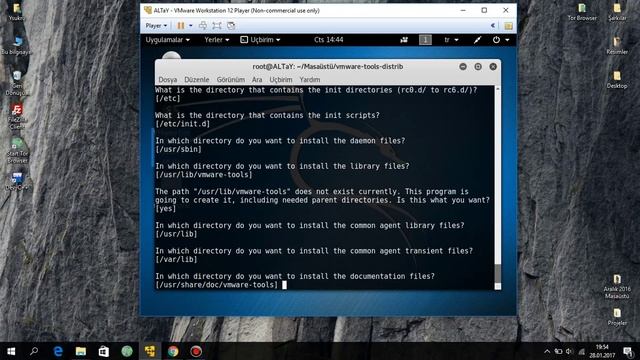Open the Görünüm menu in terminal
The image size is (640, 360).
click(x=231, y=80)
